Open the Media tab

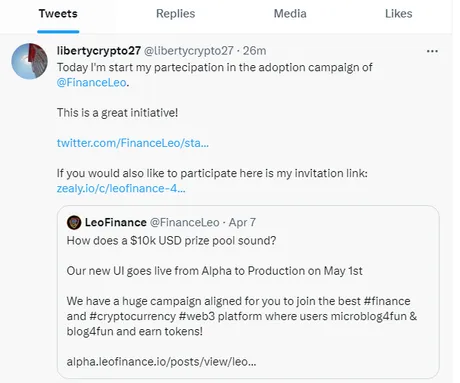tap(290, 14)
